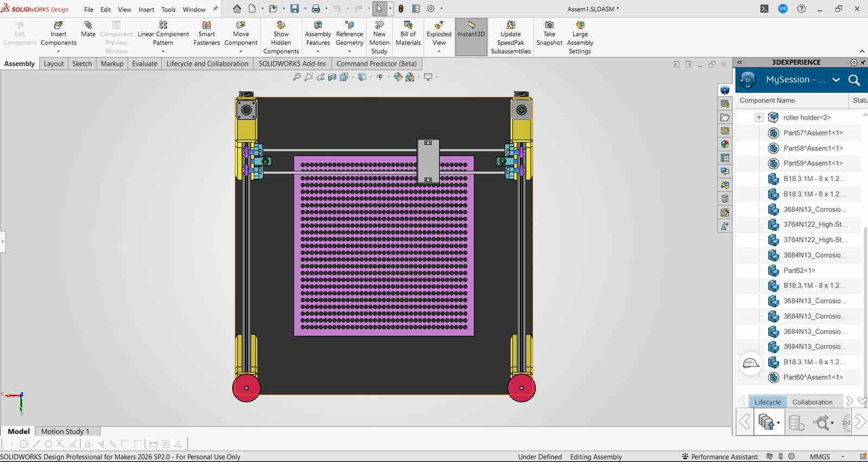The image size is (868, 462).
Task: Toggle the Instant3D button
Action: pos(471,37)
